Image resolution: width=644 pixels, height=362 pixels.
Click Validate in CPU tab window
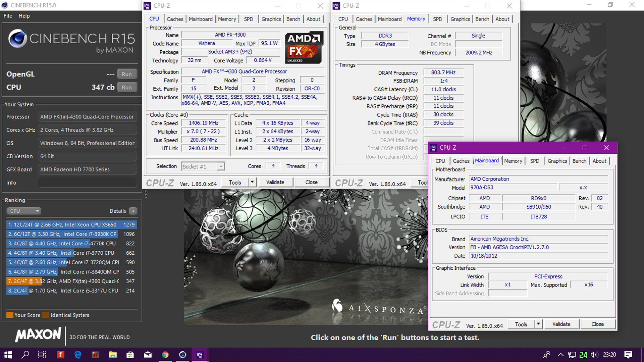[275, 182]
